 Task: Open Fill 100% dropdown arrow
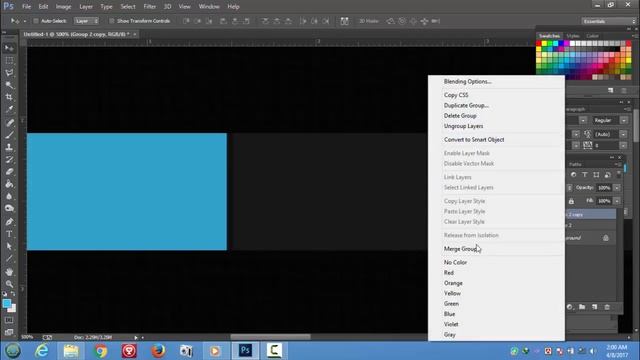[617, 201]
